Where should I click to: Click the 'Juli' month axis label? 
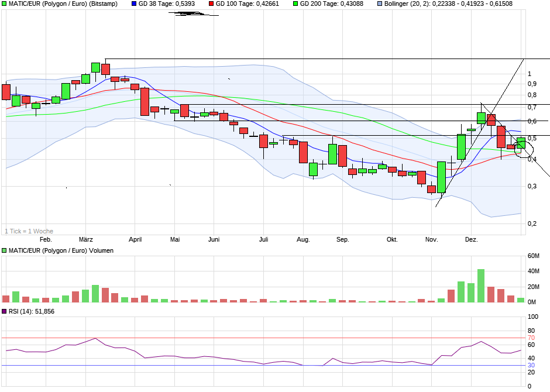click(263, 239)
